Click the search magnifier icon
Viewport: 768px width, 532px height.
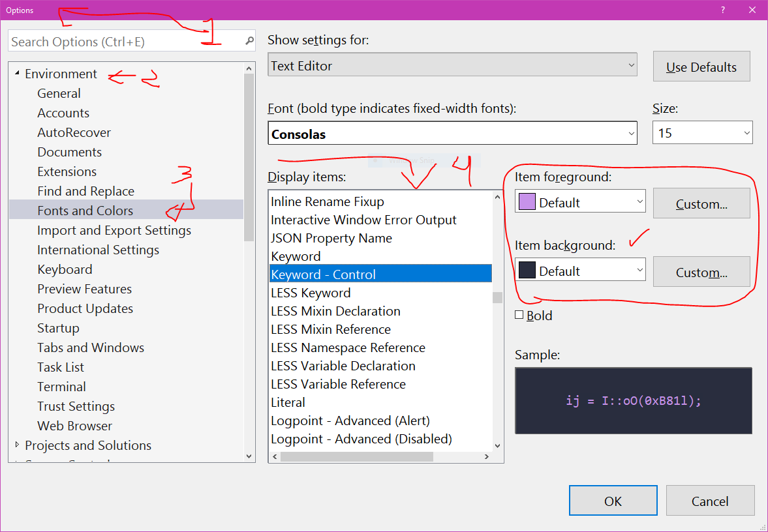pyautogui.click(x=247, y=41)
